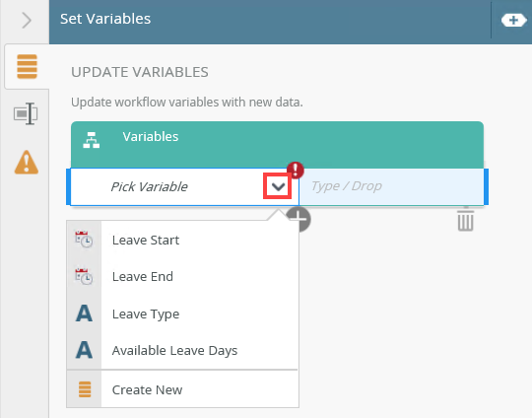The width and height of the screenshot is (532, 418).
Task: Click the red error indicator badge
Action: (x=296, y=170)
